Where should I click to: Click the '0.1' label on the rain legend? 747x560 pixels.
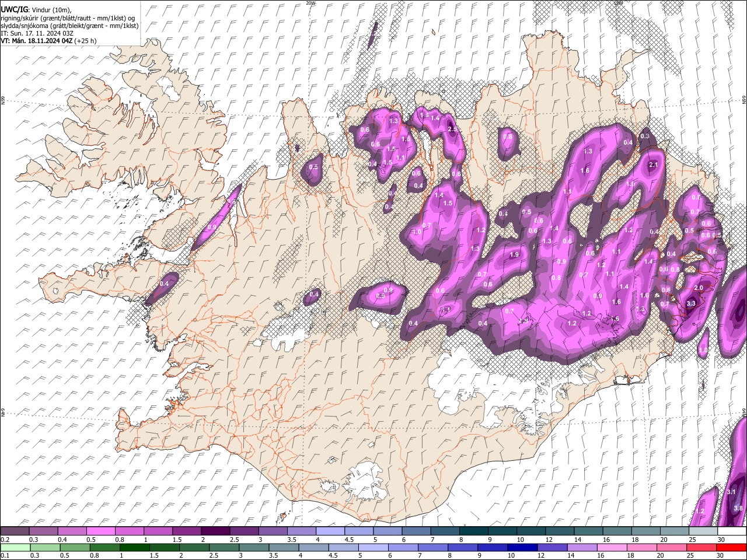5,555
